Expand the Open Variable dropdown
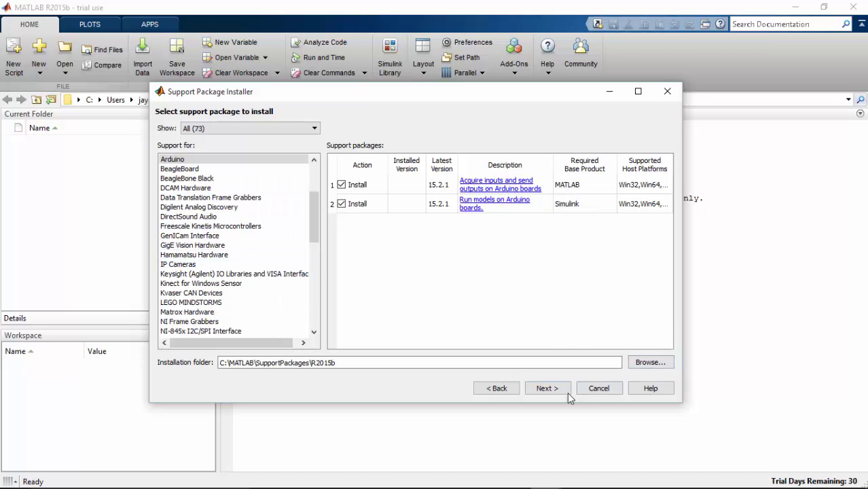This screenshot has height=489, width=868. click(265, 58)
